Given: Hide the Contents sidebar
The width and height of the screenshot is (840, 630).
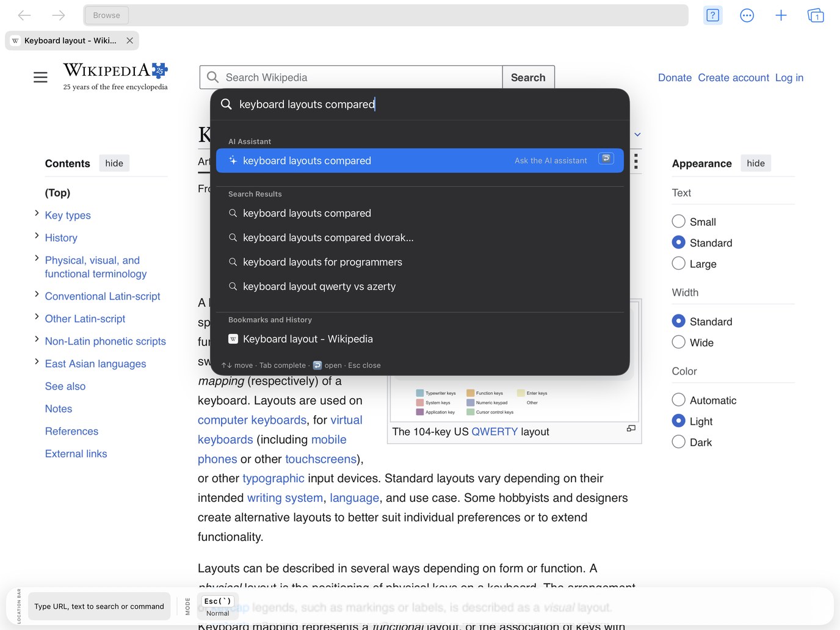Looking at the screenshot, I should pos(114,163).
